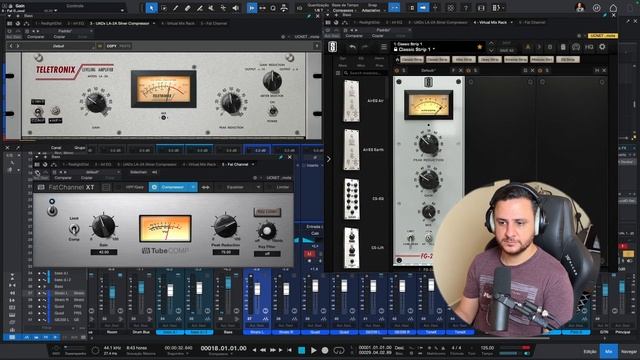Click FG-2A Peak Reduction knob in Mix Rack

[x=428, y=144]
